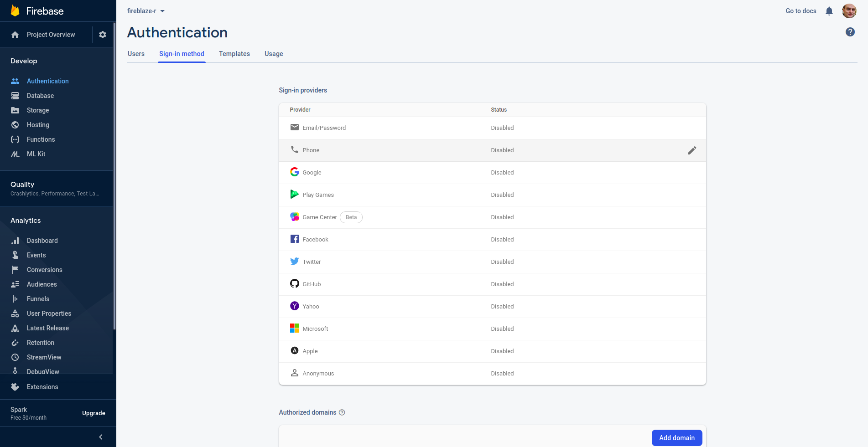Edit the Phone provider pencil icon
868x447 pixels.
pos(692,150)
